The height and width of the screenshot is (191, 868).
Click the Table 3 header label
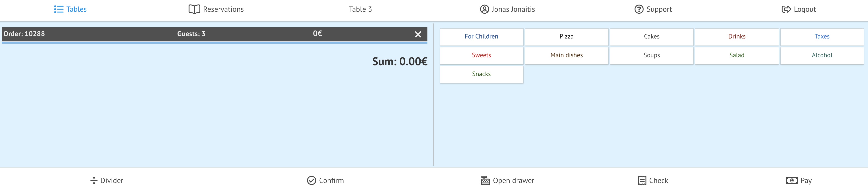(x=360, y=9)
